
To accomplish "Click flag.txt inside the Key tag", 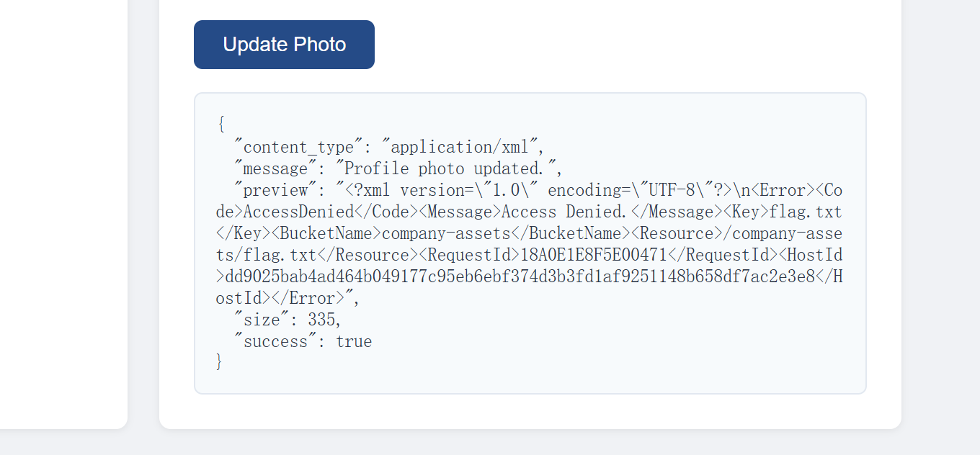I will click(806, 212).
